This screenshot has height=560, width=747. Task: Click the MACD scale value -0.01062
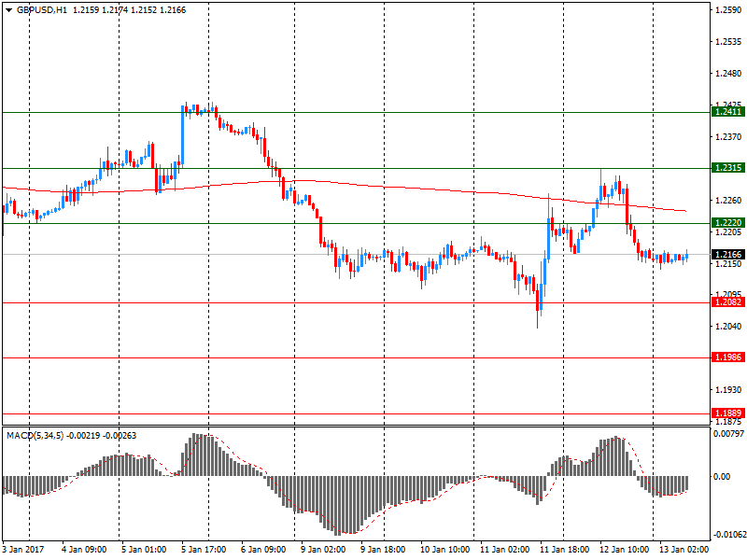click(x=728, y=534)
